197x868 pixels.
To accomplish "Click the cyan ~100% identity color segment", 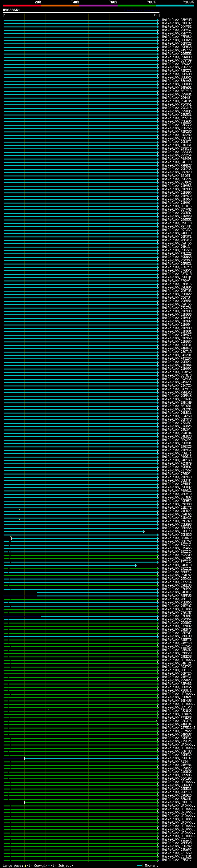I will click(175, 6).
